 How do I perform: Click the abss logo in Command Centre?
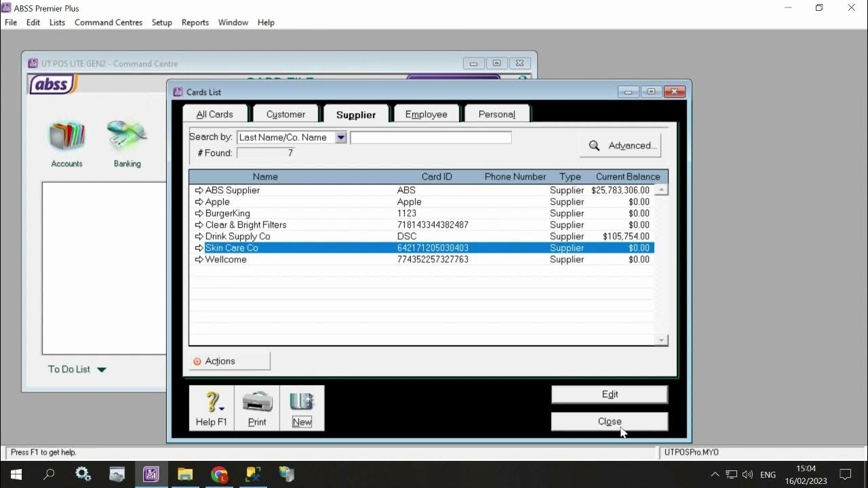tap(53, 84)
